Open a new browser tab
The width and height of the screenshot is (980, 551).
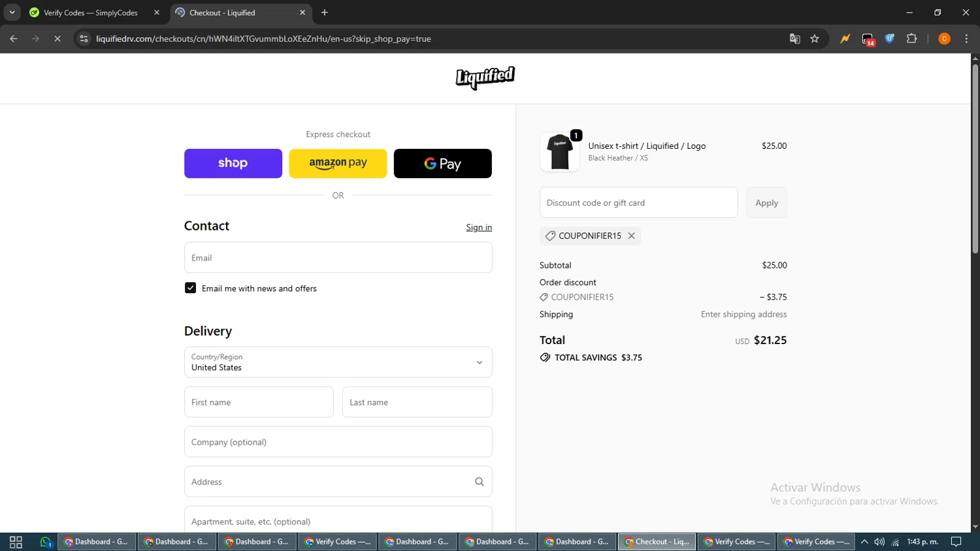pos(325,12)
